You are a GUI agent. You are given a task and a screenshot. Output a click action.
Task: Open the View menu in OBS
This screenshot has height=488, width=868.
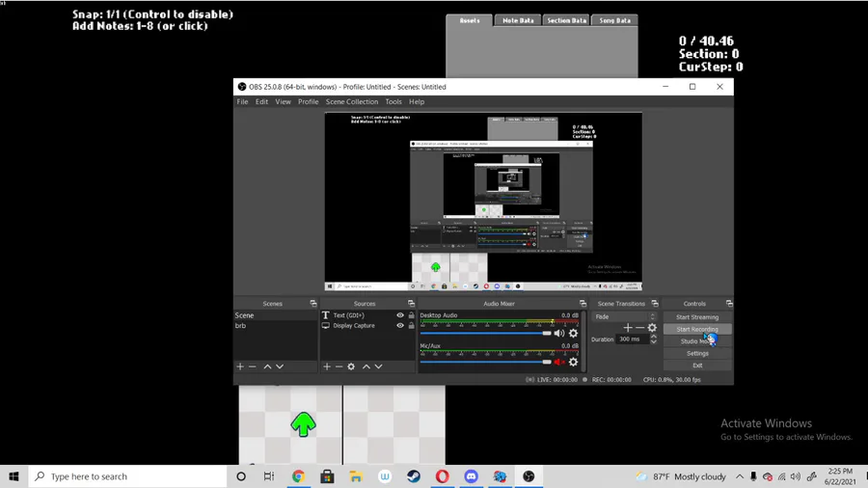[283, 102]
